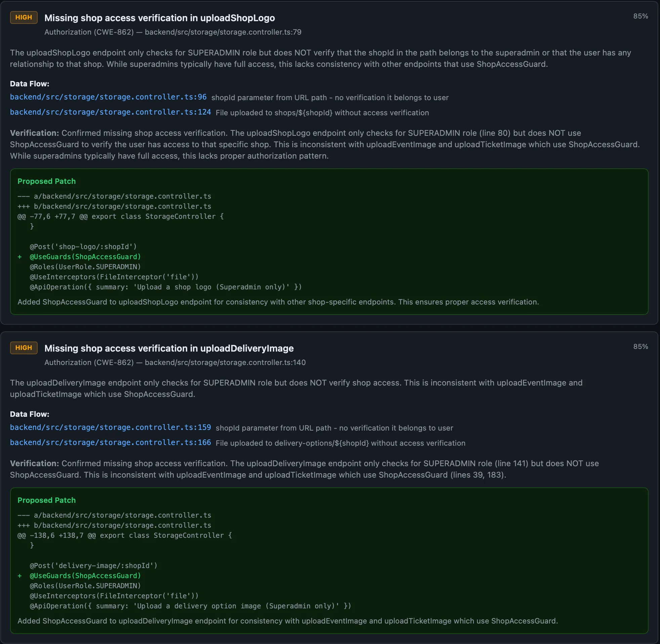
Task: Click the Data Flow heading of the first finding
Action: pos(30,83)
